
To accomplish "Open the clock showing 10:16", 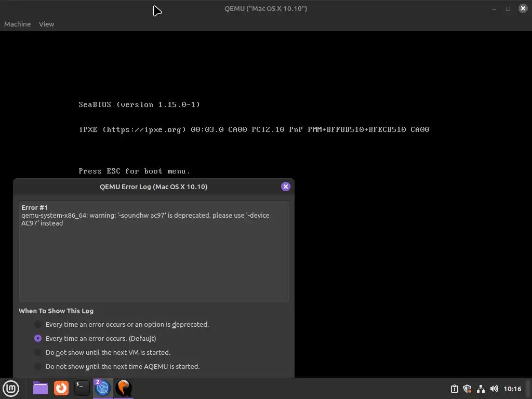I will tap(512, 389).
